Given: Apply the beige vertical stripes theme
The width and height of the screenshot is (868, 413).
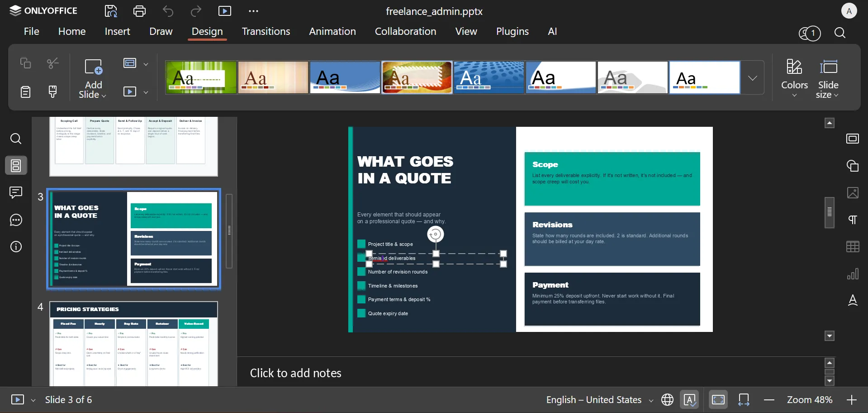Looking at the screenshot, I should pyautogui.click(x=273, y=78).
